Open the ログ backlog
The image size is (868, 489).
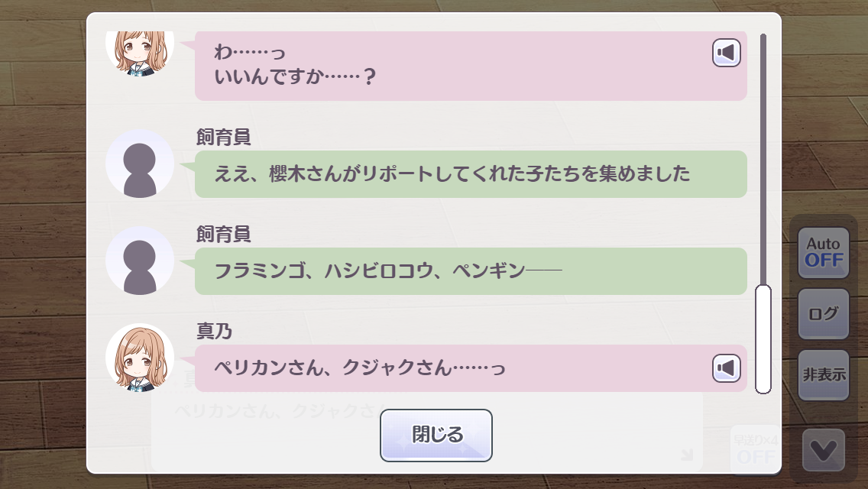click(x=824, y=314)
